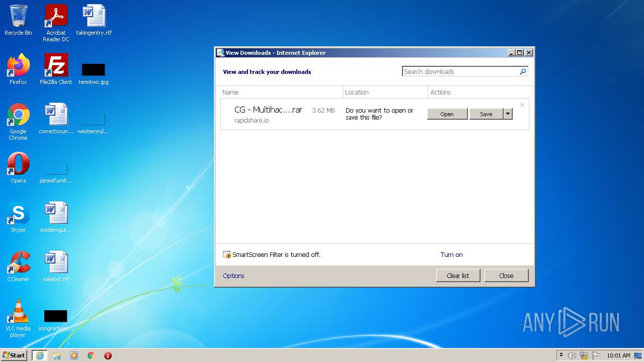
Task: Click the View Downloads window icon
Action: [x=220, y=52]
